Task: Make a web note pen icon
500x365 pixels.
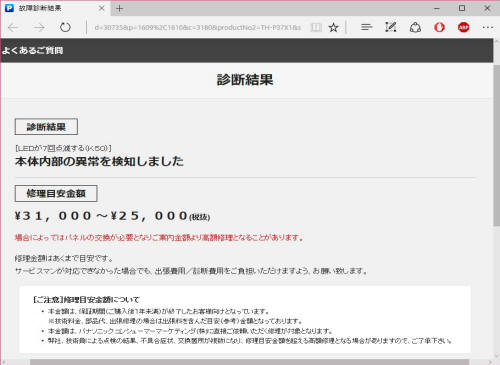Action: tap(391, 27)
